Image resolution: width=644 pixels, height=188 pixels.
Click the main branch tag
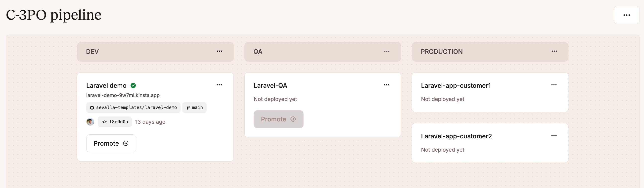tap(194, 107)
